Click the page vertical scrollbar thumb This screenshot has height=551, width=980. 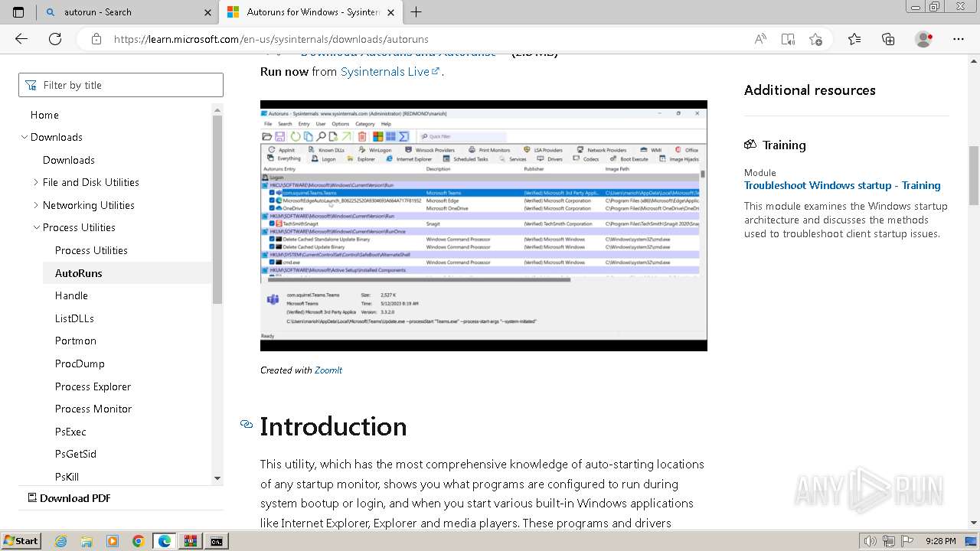click(974, 175)
